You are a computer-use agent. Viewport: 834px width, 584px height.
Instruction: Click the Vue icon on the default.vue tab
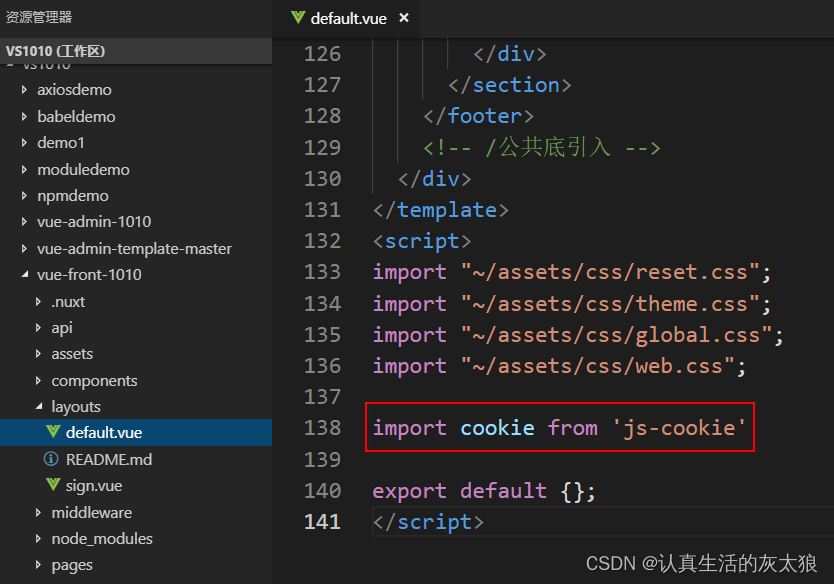click(297, 18)
